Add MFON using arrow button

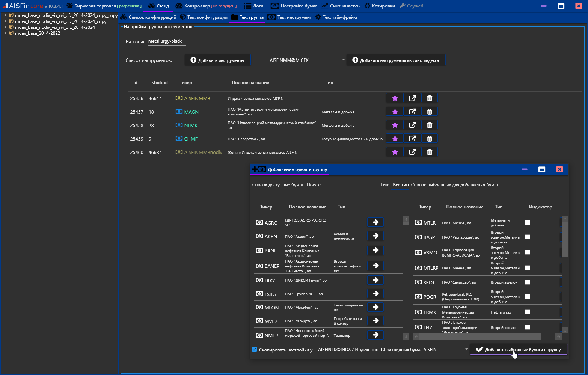click(375, 307)
